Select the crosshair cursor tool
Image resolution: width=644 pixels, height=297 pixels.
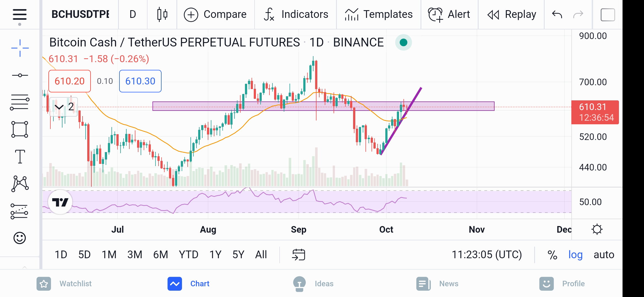tap(20, 48)
